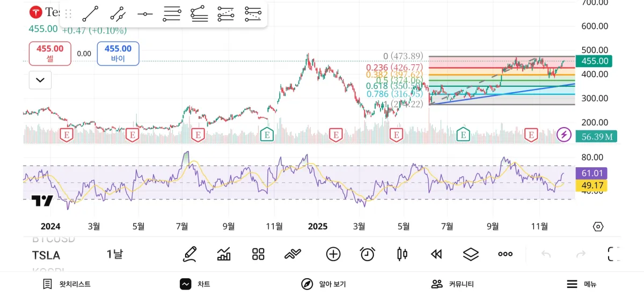Viewport: 644px width, 297px height.
Task: Open the drawing pencil tools
Action: (189, 254)
